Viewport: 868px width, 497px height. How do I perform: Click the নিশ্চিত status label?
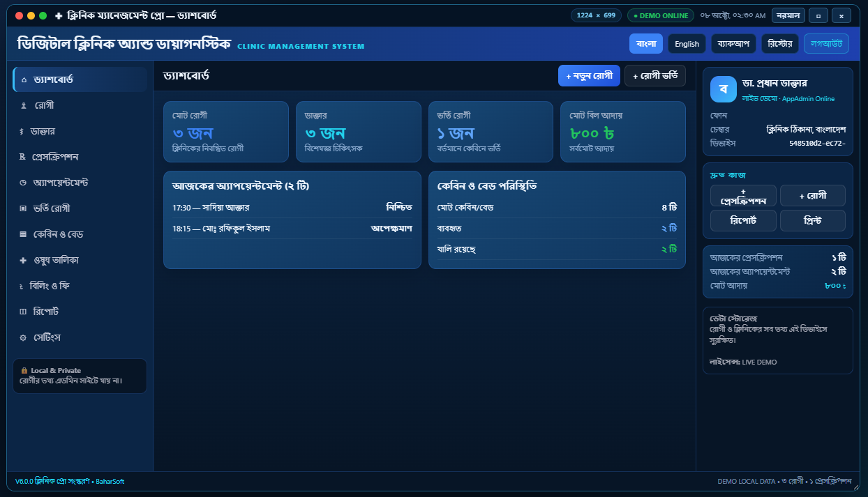pyautogui.click(x=399, y=208)
